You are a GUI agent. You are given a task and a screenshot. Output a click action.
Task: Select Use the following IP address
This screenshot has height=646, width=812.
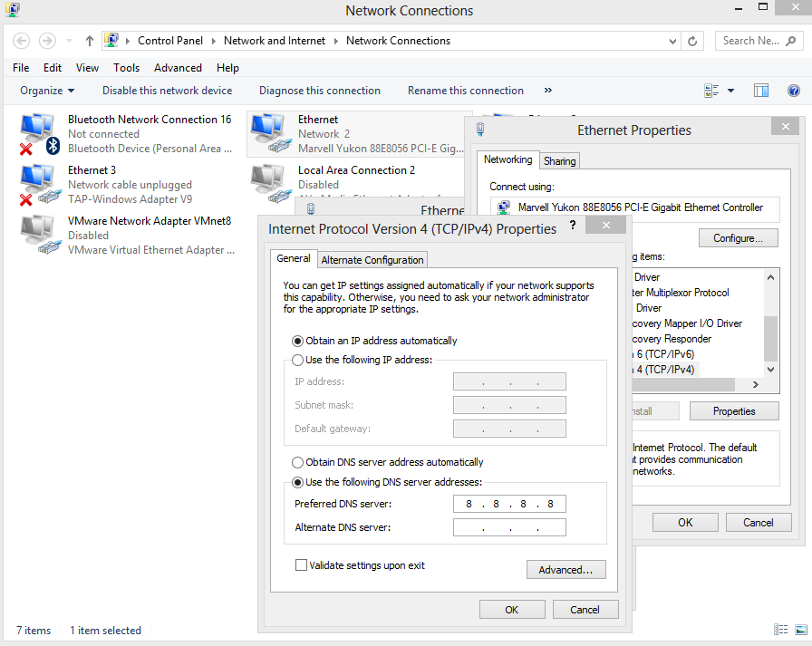pos(297,360)
